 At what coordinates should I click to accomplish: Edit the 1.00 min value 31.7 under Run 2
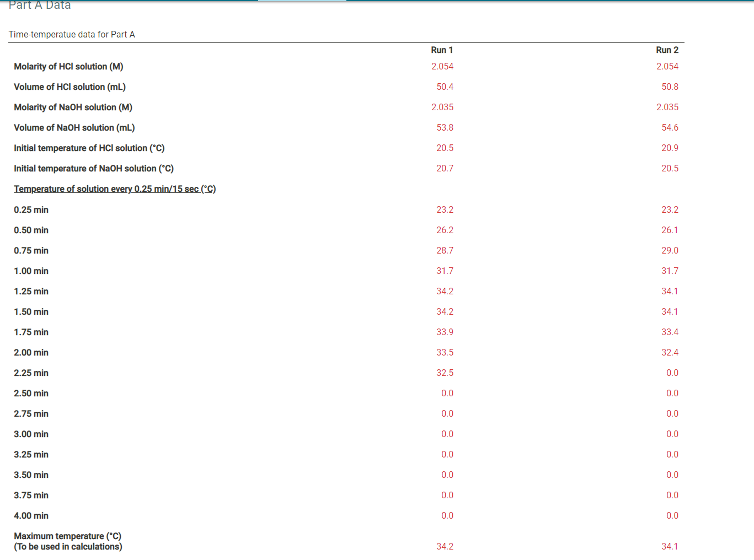(670, 271)
